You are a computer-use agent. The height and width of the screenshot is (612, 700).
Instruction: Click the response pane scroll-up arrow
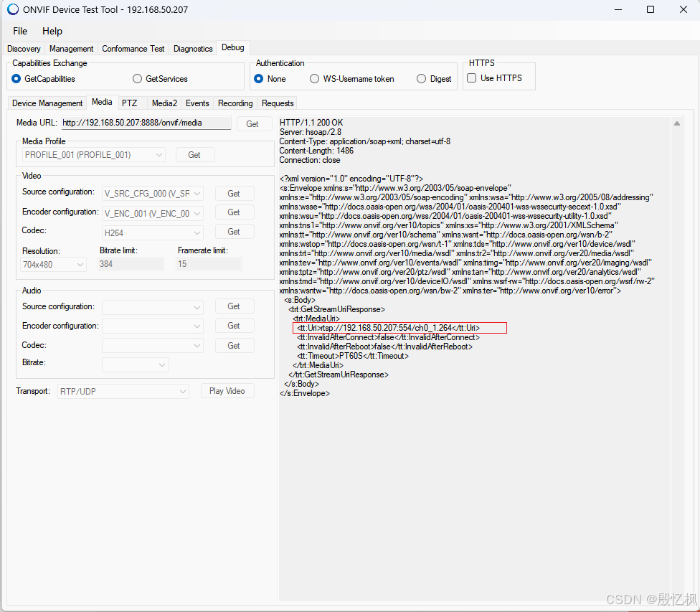(677, 123)
